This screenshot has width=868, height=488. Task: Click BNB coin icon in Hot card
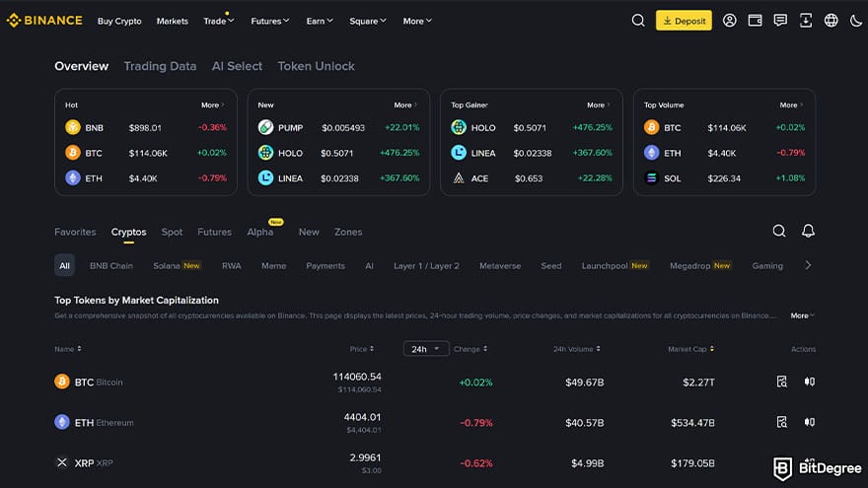[73, 127]
